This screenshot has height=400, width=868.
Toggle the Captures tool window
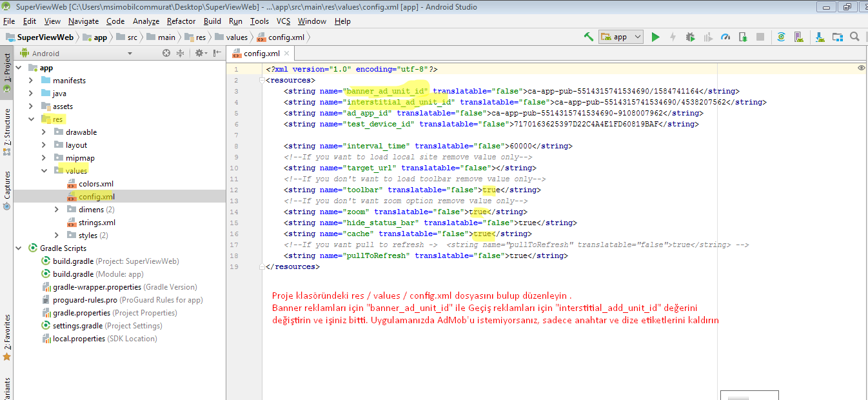(x=6, y=190)
